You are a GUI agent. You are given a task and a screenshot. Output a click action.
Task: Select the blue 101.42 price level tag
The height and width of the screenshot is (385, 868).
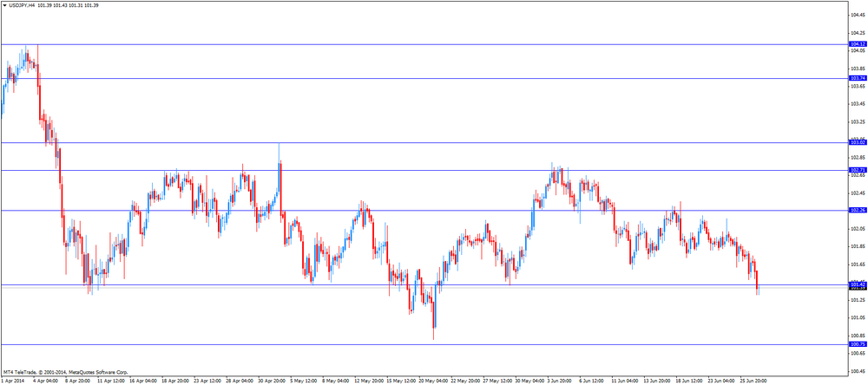[x=858, y=284]
